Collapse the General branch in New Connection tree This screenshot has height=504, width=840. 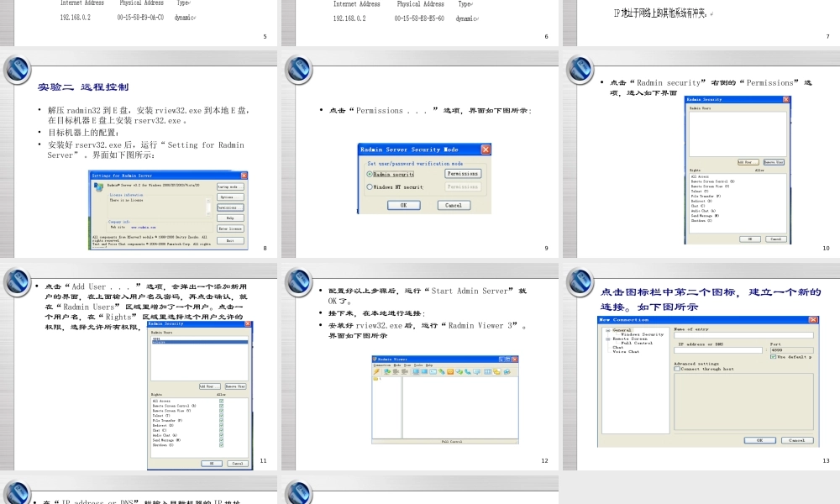coord(608,329)
